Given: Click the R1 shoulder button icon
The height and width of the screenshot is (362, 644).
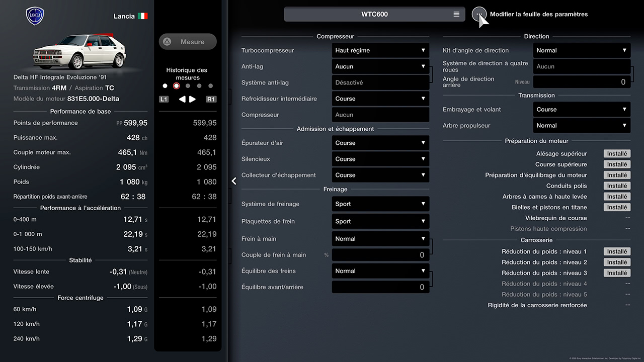Looking at the screenshot, I should click(x=211, y=99).
